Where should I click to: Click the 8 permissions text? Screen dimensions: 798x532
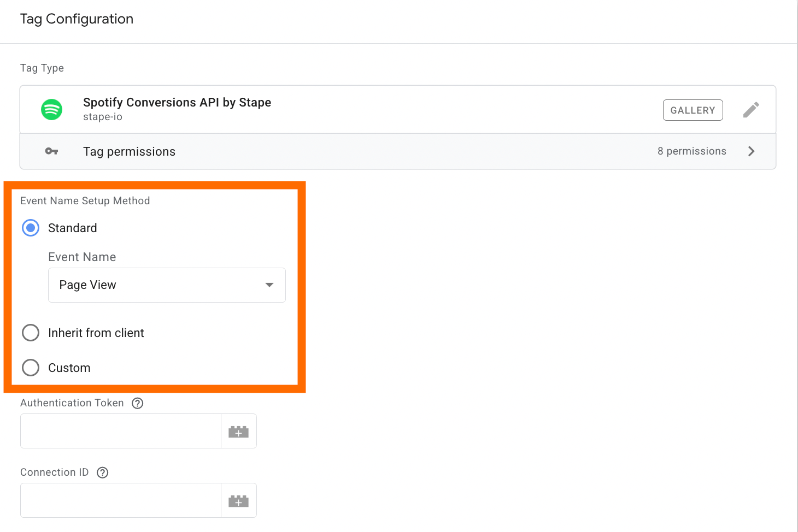[x=692, y=151]
